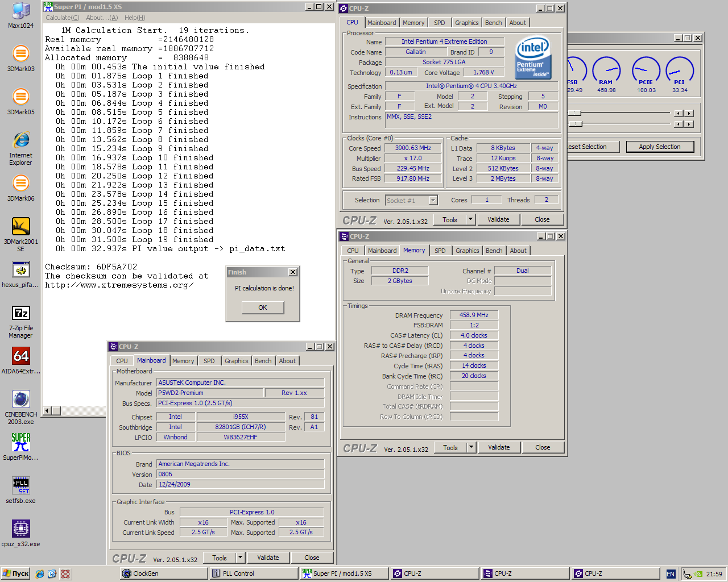Open Bench tab in the top CPU-Z window

pyautogui.click(x=494, y=23)
